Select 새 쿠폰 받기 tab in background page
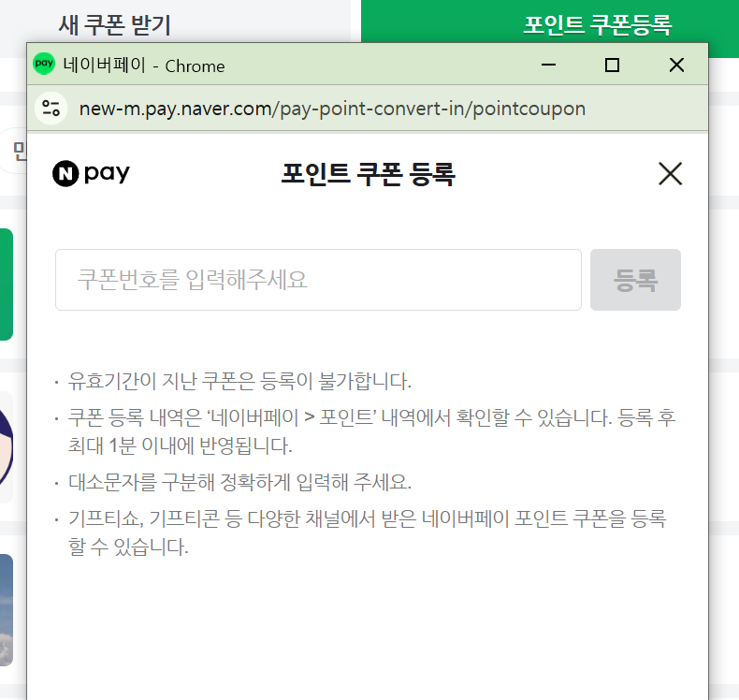 114,25
